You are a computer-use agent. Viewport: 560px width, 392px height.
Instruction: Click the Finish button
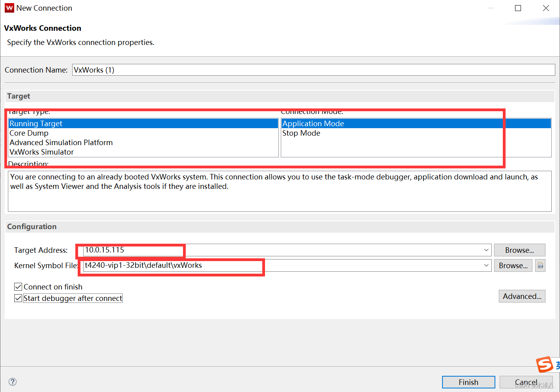468,382
